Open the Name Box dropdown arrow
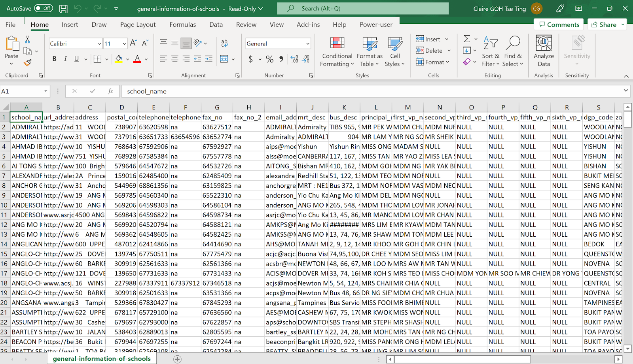Image resolution: width=633 pixels, height=364 pixels. tap(45, 91)
